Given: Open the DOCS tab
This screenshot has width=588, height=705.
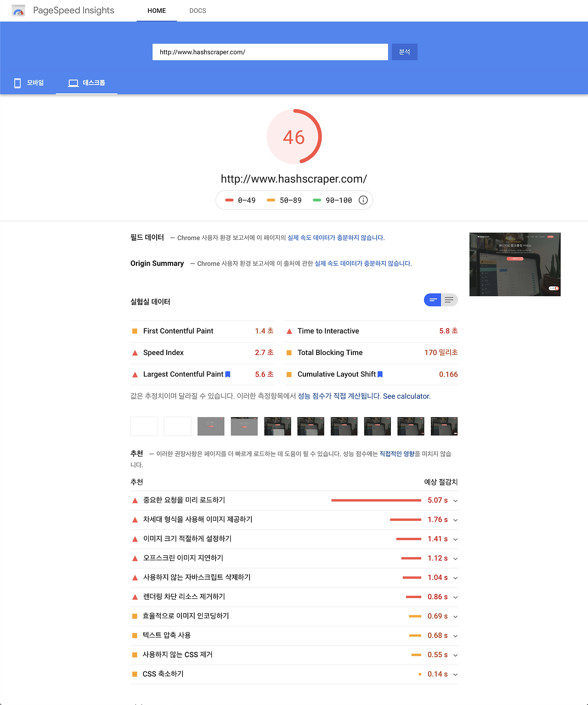Looking at the screenshot, I should click(198, 11).
